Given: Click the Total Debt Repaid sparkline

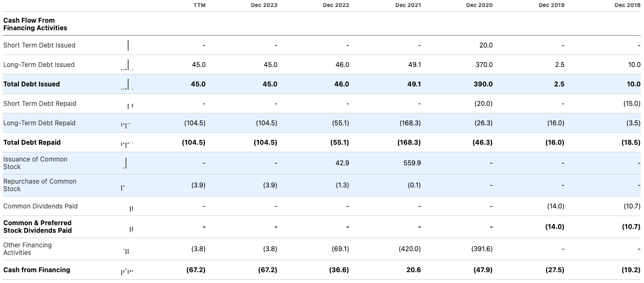Looking at the screenshot, I should coord(127,143).
